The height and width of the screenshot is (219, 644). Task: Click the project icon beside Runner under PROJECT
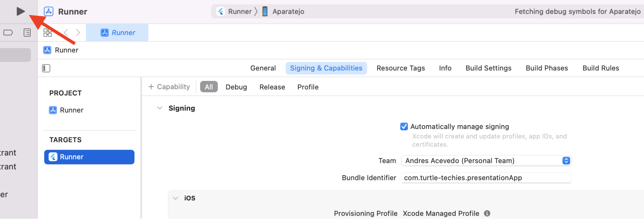coord(53,110)
